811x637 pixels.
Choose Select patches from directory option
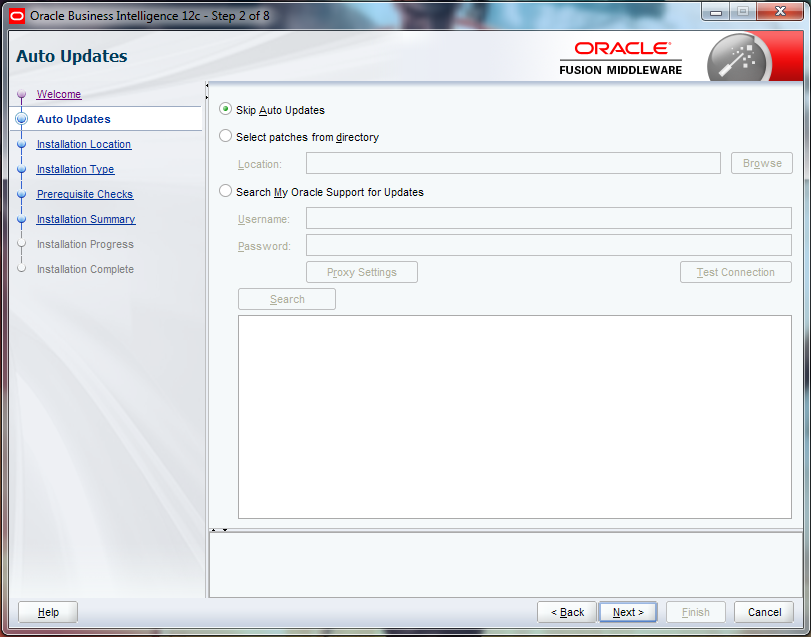pyautogui.click(x=225, y=136)
